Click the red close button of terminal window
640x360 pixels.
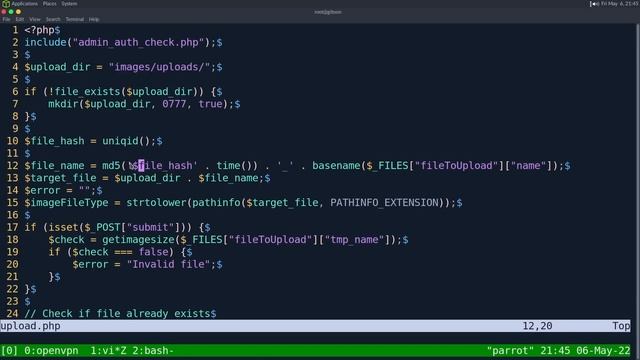(4, 12)
